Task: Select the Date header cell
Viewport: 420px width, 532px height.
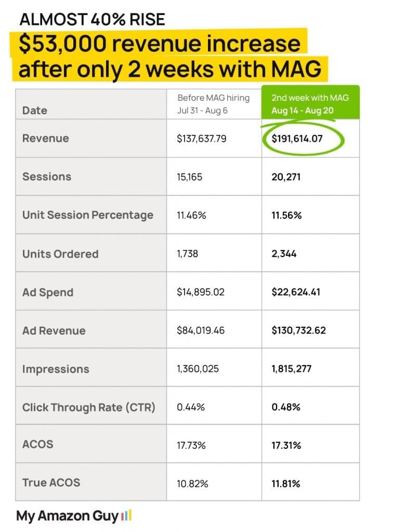Action: coord(35,110)
